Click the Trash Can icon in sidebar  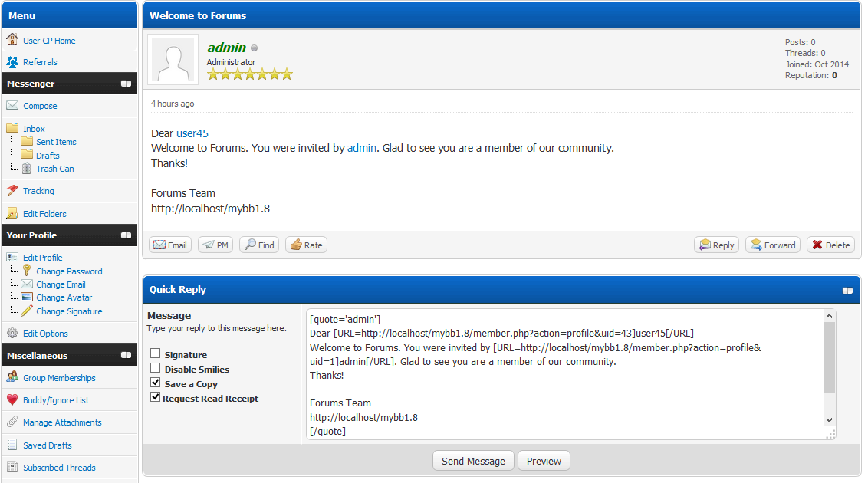[x=27, y=169]
